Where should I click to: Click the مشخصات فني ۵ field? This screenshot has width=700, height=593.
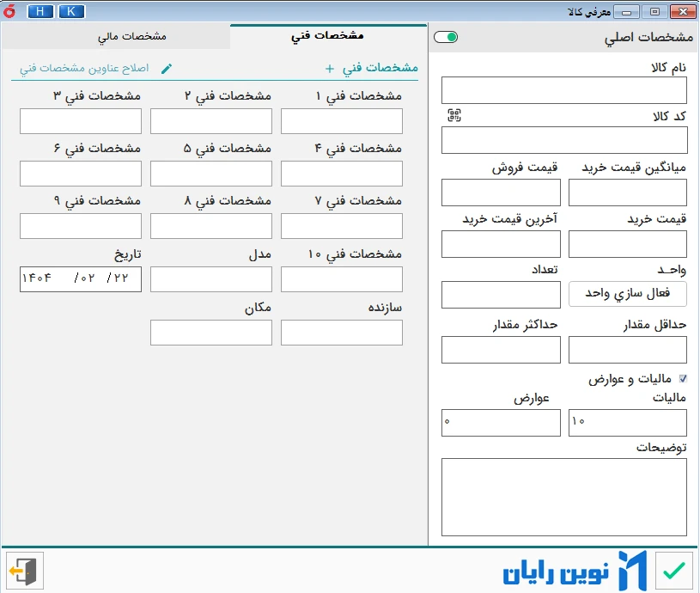click(211, 174)
